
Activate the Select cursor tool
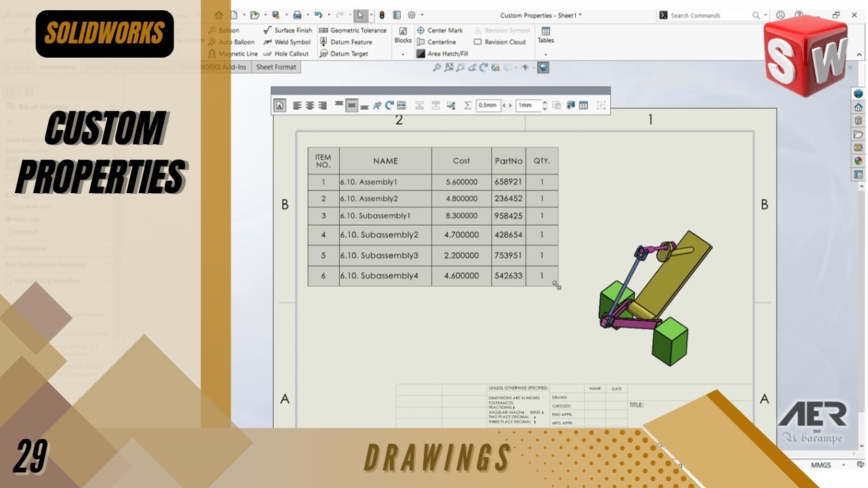(361, 15)
